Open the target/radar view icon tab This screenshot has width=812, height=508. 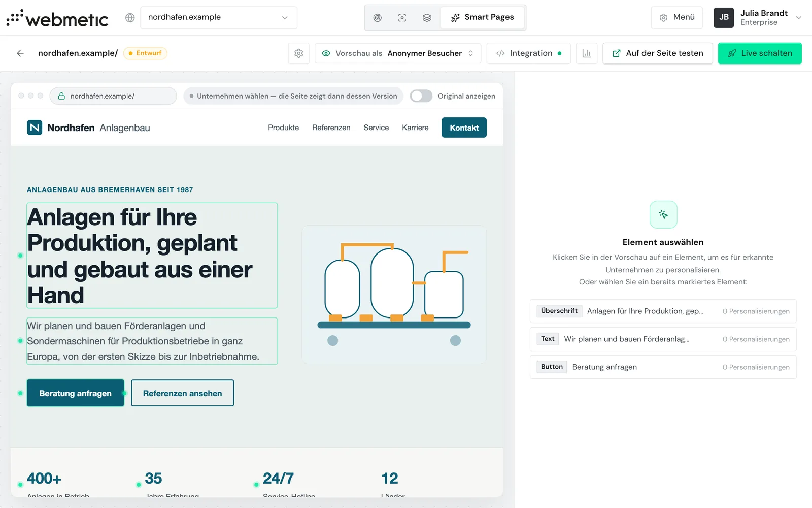[378, 18]
